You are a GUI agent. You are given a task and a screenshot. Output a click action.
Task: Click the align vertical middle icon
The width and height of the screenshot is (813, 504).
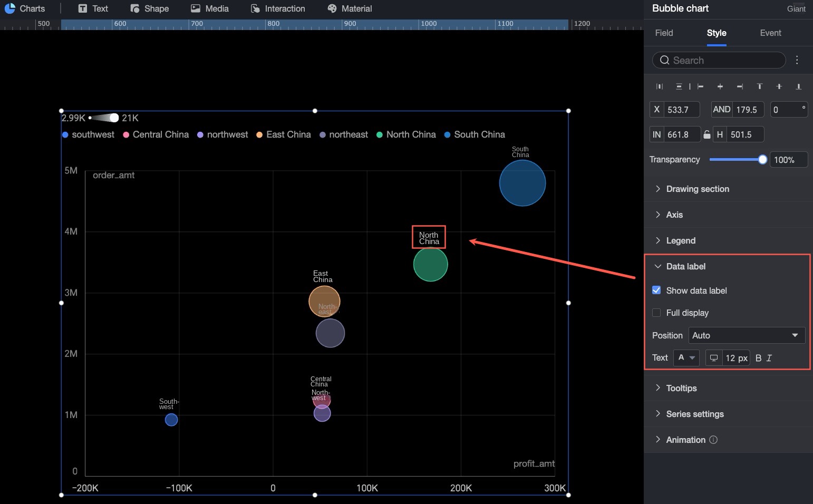click(779, 86)
